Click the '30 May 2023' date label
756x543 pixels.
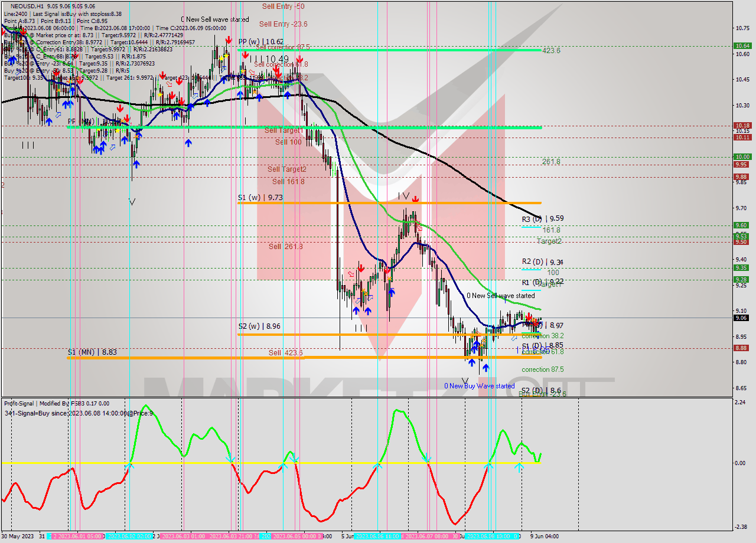pyautogui.click(x=18, y=537)
